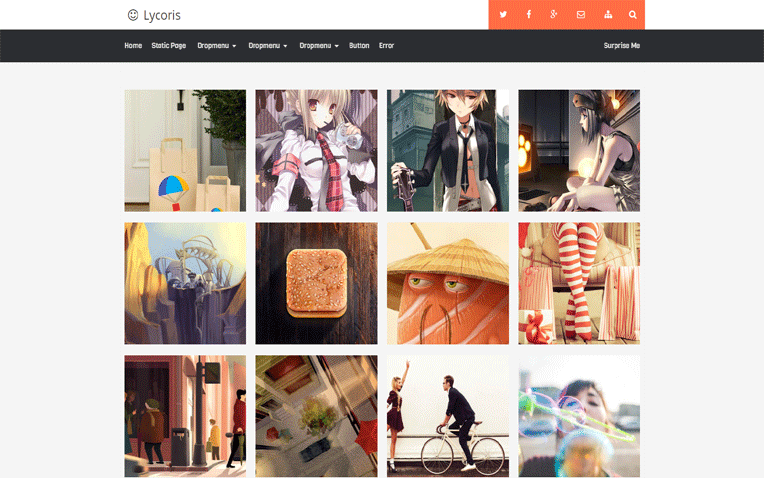Open the anime character holding guitar thumbnail
This screenshot has width=764, height=478.
point(448,151)
